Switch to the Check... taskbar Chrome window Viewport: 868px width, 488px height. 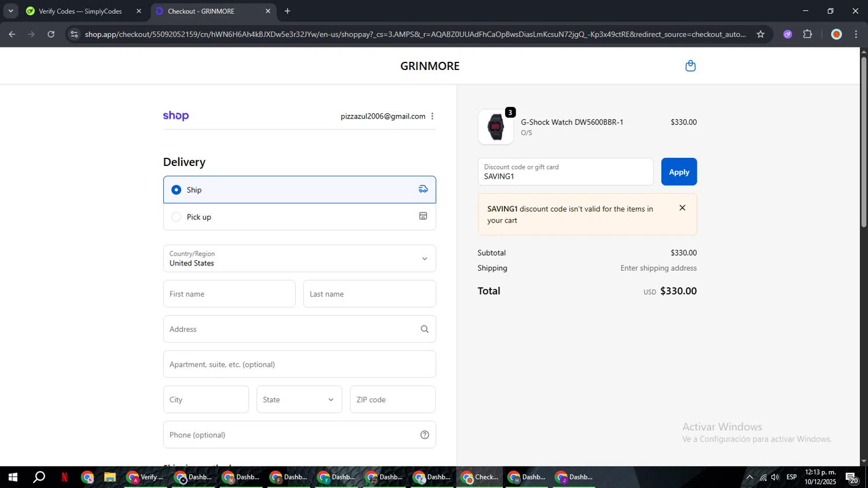tap(480, 477)
